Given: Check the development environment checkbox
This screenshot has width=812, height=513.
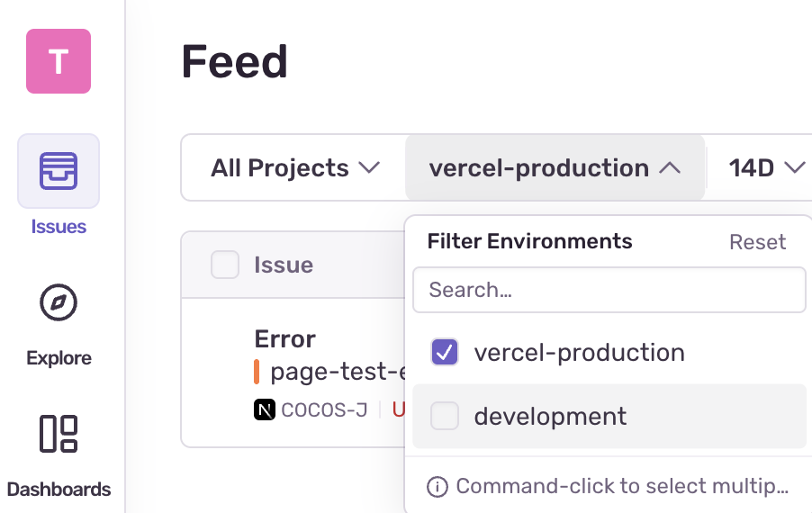Looking at the screenshot, I should 445,416.
